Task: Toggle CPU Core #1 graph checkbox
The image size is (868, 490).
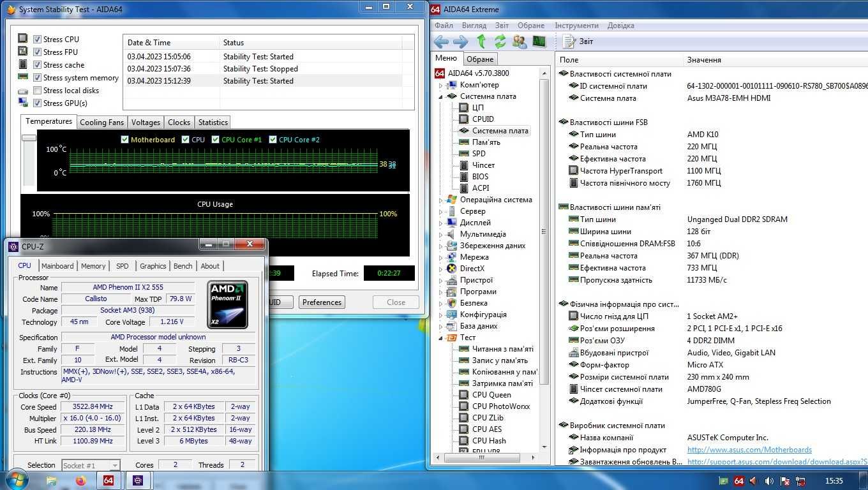Action: pyautogui.click(x=216, y=140)
